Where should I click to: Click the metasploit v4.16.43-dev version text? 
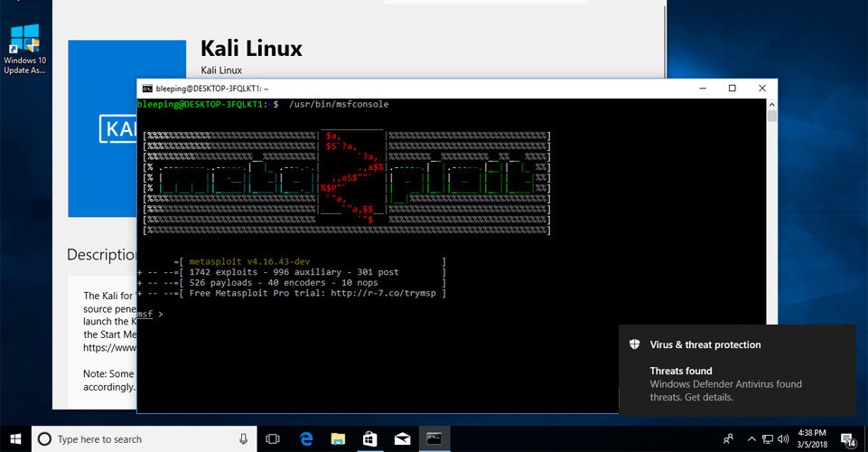coord(249,261)
